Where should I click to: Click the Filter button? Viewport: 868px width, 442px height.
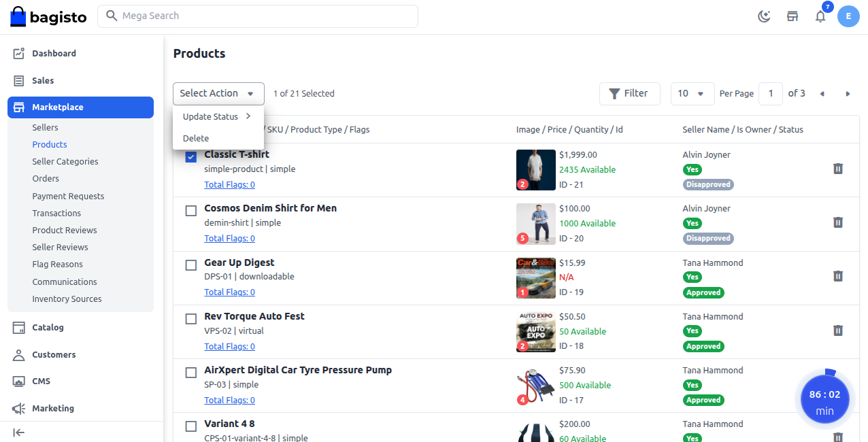629,94
